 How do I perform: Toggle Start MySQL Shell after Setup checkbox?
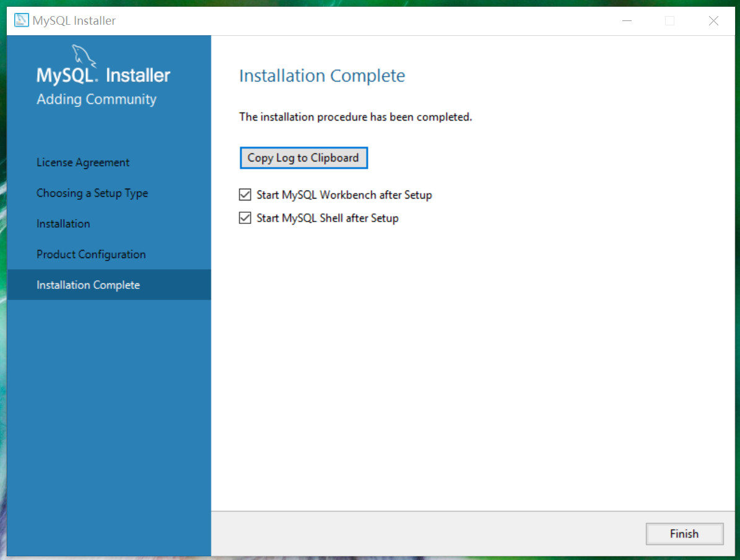tap(245, 218)
